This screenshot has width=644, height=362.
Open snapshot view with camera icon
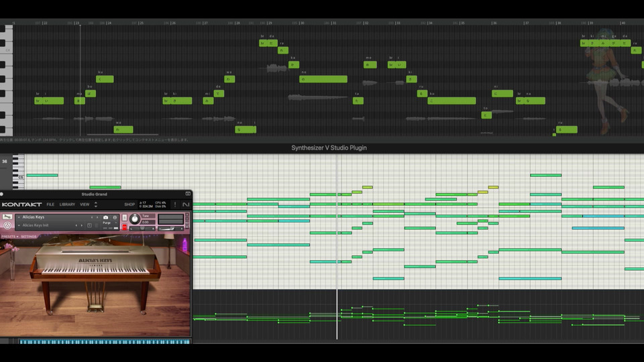tap(105, 217)
